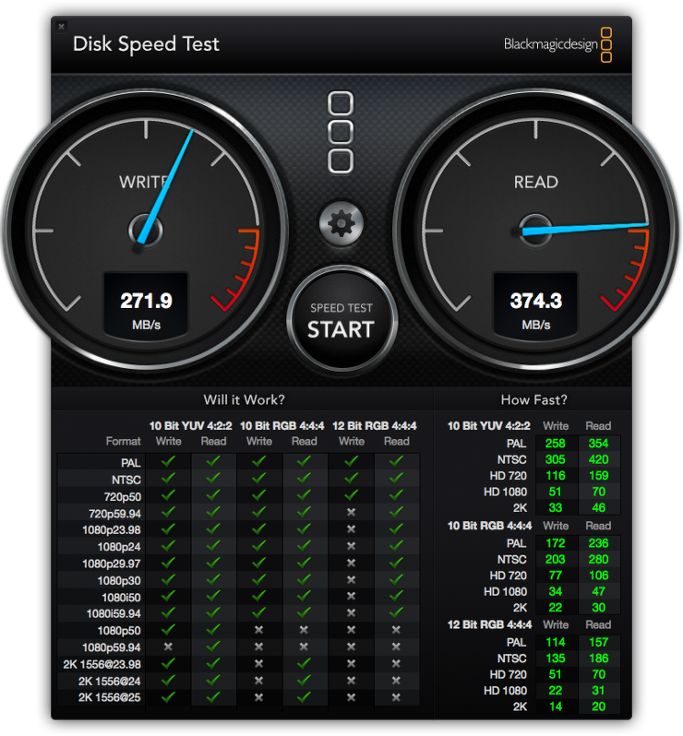The image size is (683, 736).
Task: Click 10 Bit YUV HD 720 write value 116
Action: point(555,476)
